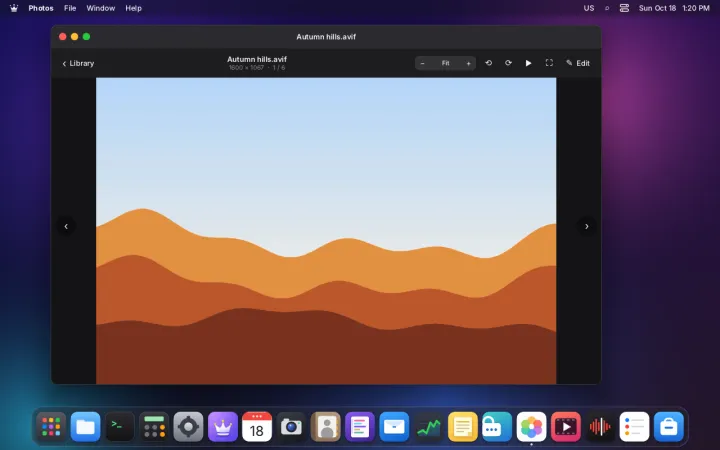This screenshot has width=720, height=450.
Task: Open the purple text editor dock icon
Action: click(360, 427)
